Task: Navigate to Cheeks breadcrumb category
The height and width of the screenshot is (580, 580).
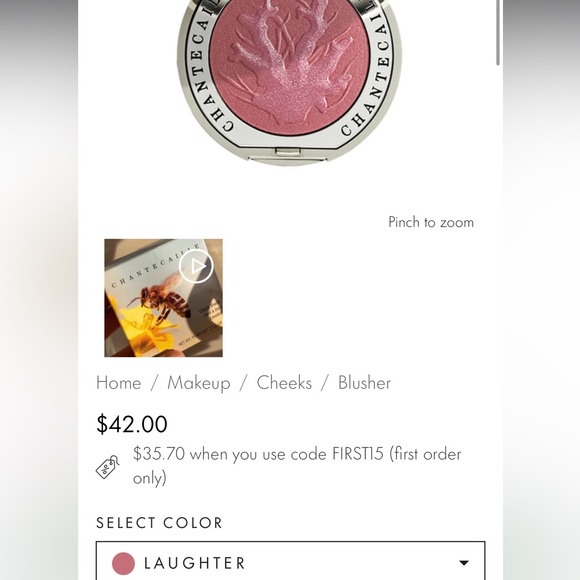Action: coord(284,383)
